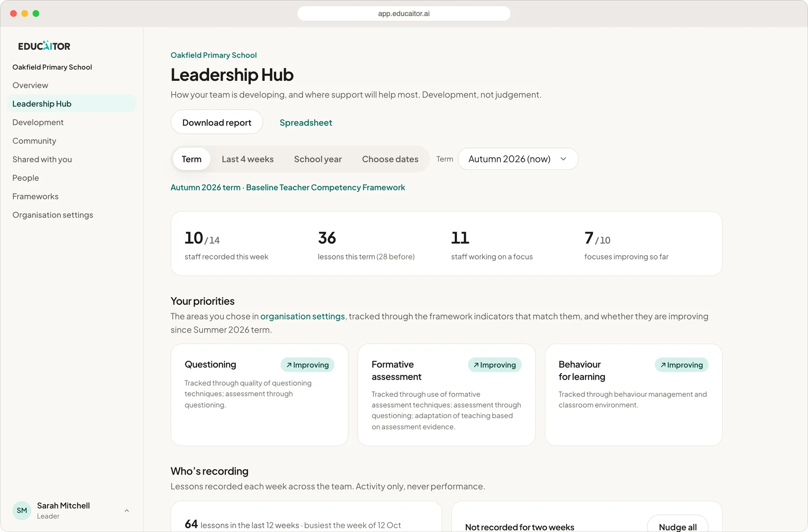Open Organisation settings in the sidebar

[x=71, y=215]
